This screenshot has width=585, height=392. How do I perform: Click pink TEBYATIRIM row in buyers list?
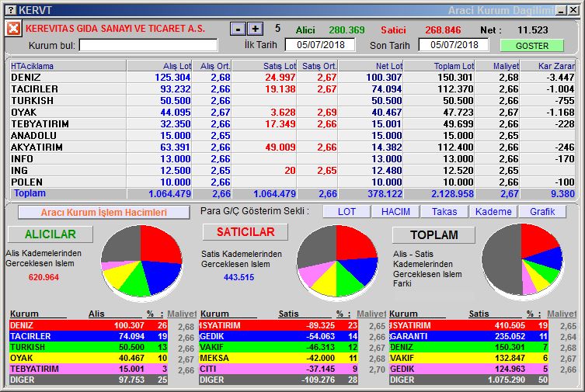click(x=89, y=369)
